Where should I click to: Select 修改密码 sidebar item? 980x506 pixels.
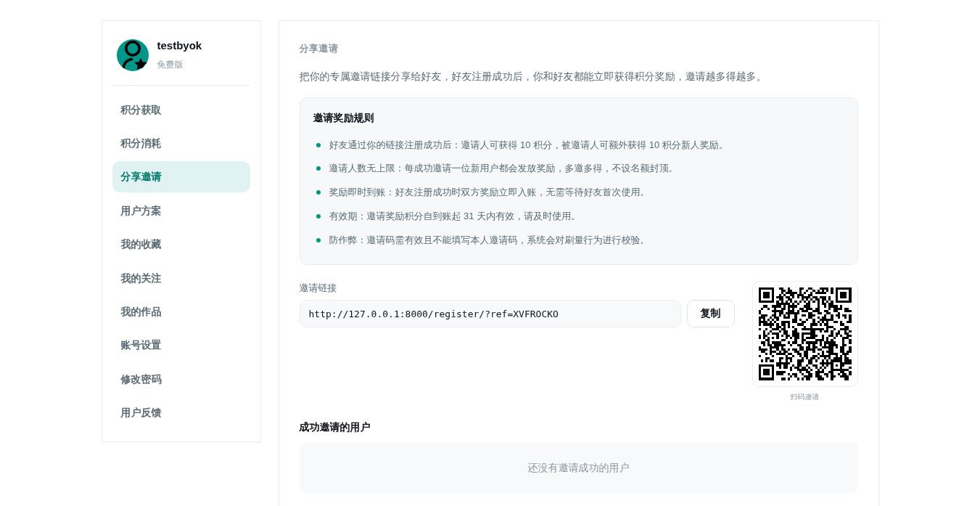click(181, 379)
